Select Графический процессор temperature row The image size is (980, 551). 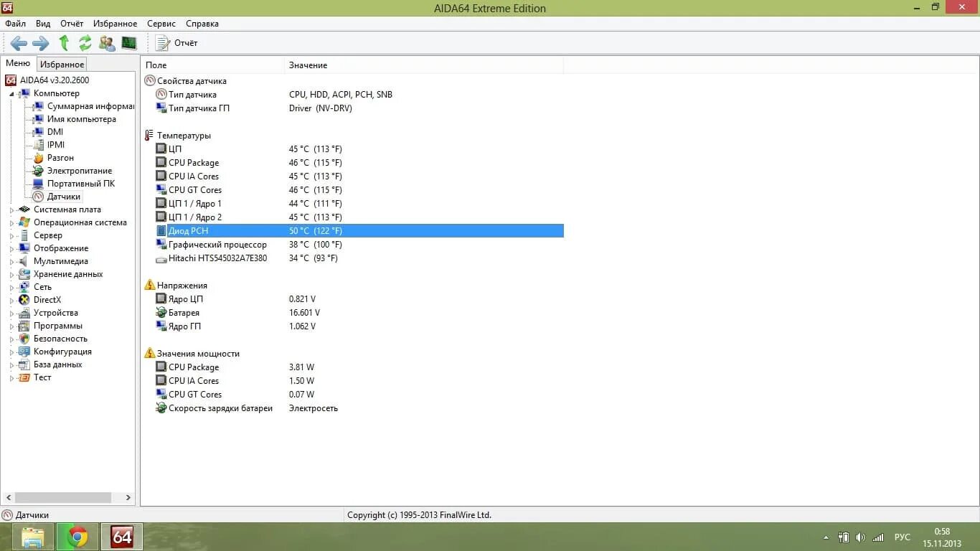[352, 245]
